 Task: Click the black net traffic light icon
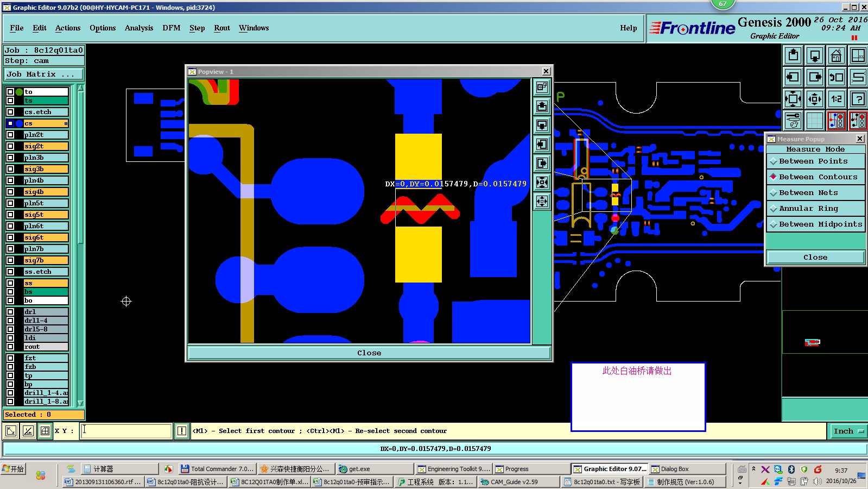[858, 121]
